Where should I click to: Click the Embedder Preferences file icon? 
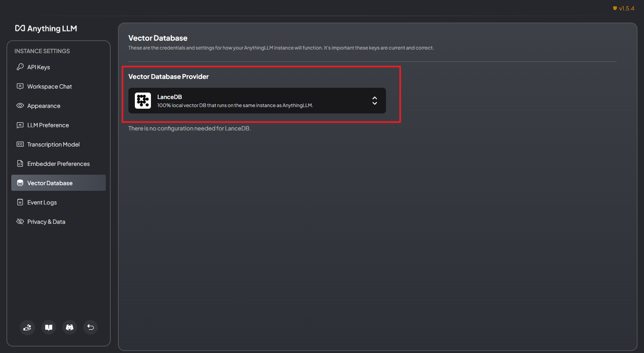click(20, 163)
